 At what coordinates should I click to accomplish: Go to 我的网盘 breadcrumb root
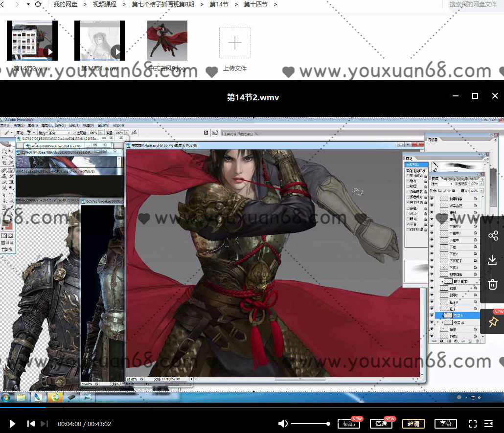pyautogui.click(x=66, y=4)
